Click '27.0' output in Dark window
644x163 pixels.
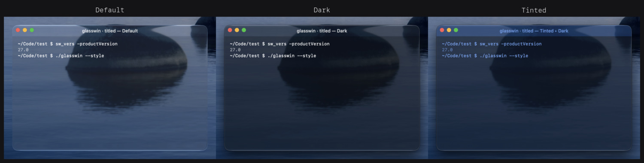pos(235,50)
